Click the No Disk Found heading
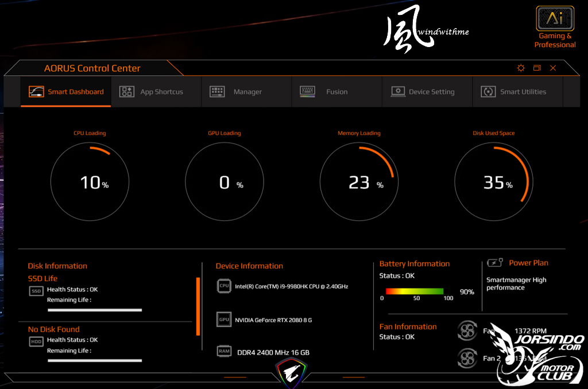The height and width of the screenshot is (389, 588). tap(53, 329)
